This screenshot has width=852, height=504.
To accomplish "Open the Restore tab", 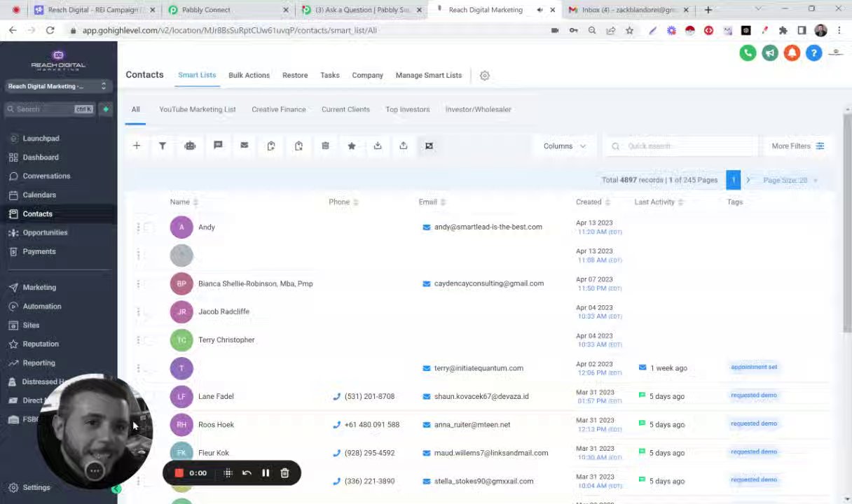I will (295, 76).
